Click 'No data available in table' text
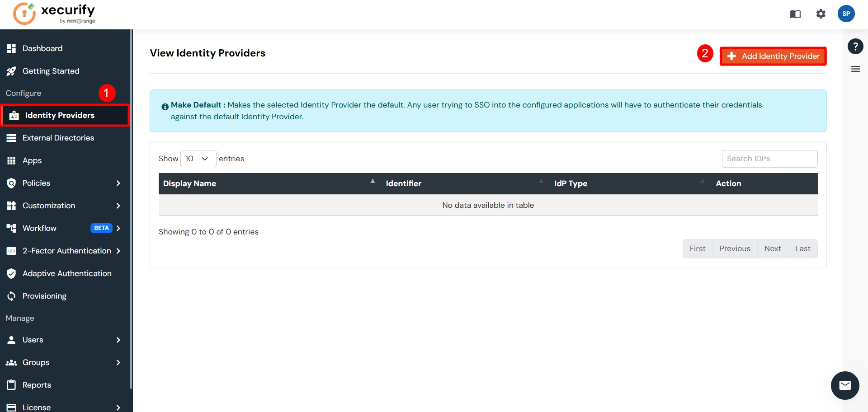Viewport: 868px width, 412px height. click(488, 205)
